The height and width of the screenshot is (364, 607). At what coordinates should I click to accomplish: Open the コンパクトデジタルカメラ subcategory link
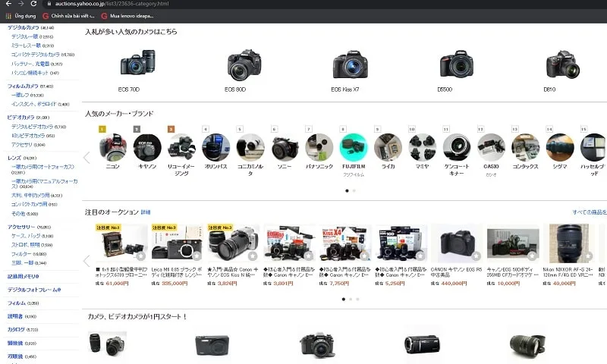pos(36,55)
